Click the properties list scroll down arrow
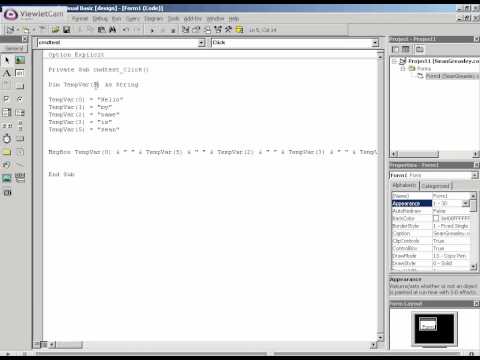This screenshot has height=360, width=480. tap(473, 267)
